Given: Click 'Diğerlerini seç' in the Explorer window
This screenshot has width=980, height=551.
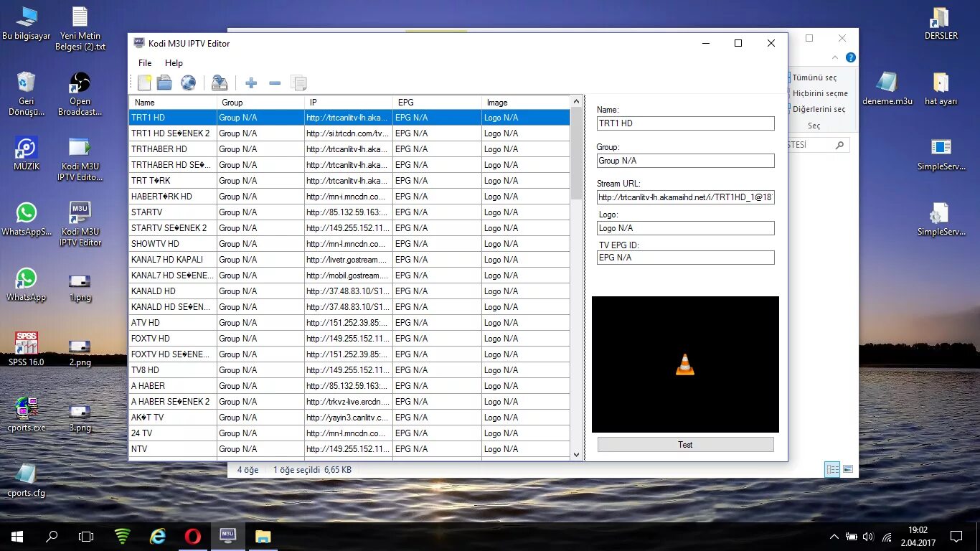Looking at the screenshot, I should [818, 109].
